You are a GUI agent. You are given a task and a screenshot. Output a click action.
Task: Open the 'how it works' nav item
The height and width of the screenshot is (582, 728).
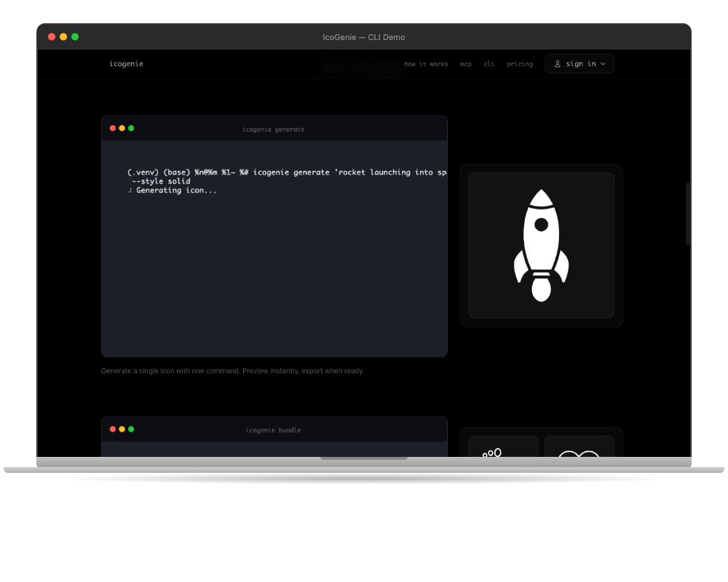click(427, 64)
